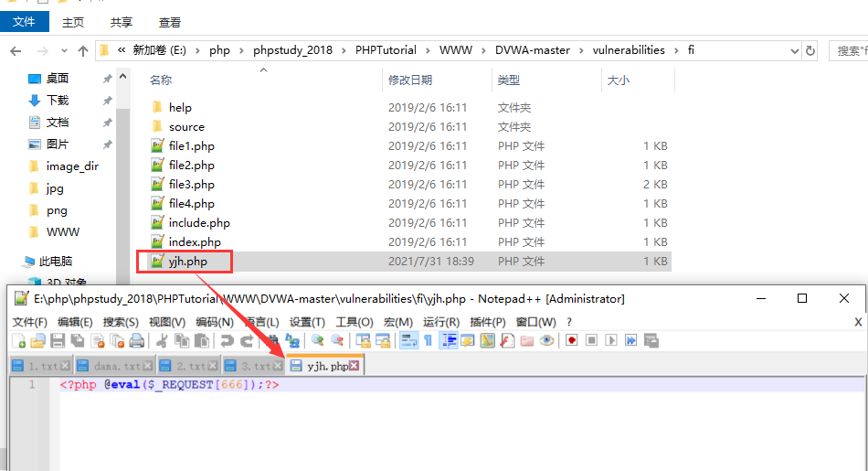
Task: Expand the address bar history dropdown
Action: tap(795, 51)
